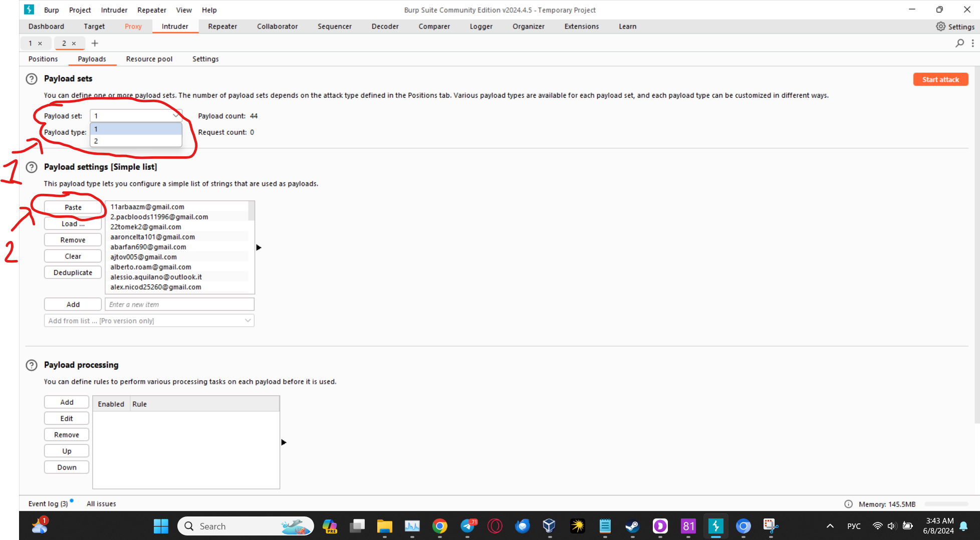Select payload set 2 in dropdown list

136,141
